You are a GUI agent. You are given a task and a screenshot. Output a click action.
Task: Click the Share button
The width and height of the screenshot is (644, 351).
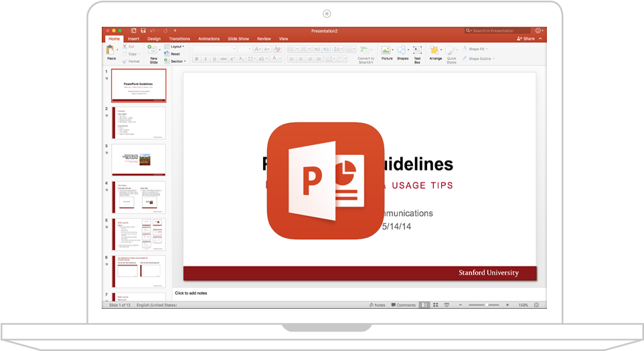tap(526, 39)
